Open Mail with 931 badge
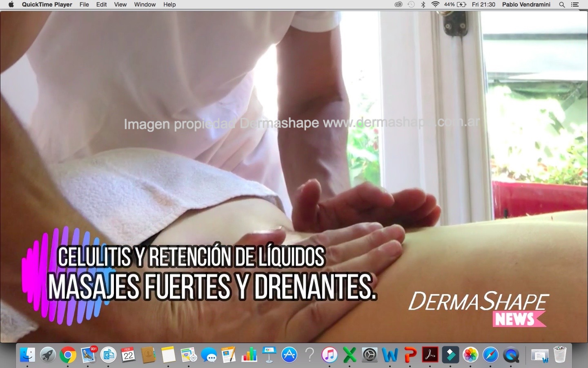Viewport: 588px width, 368px height. click(x=88, y=355)
